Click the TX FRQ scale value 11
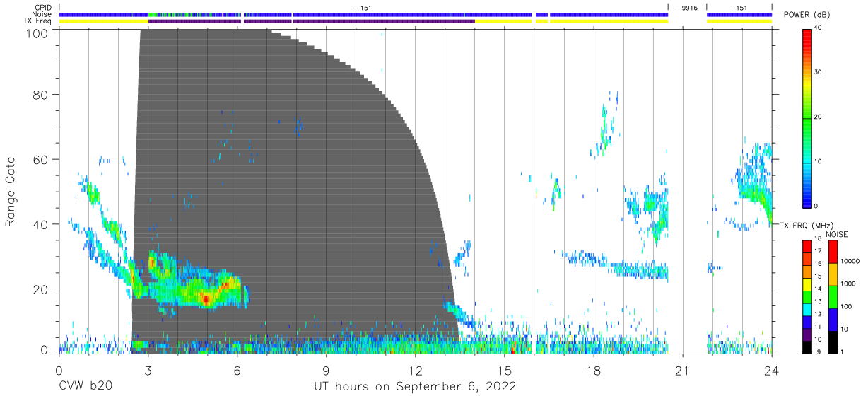 tap(818, 326)
